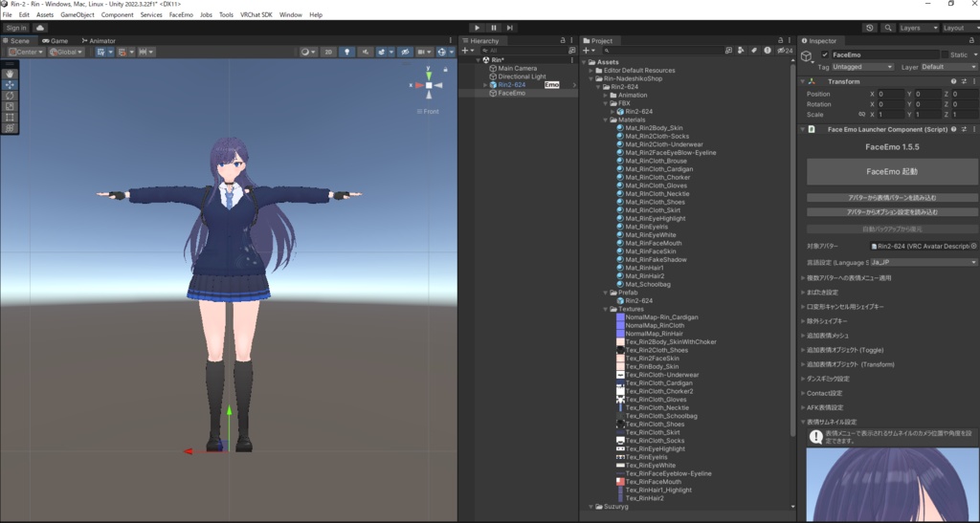This screenshot has width=980, height=523.
Task: Toggle Scene effects (skybox, fog) button
Action: click(382, 52)
